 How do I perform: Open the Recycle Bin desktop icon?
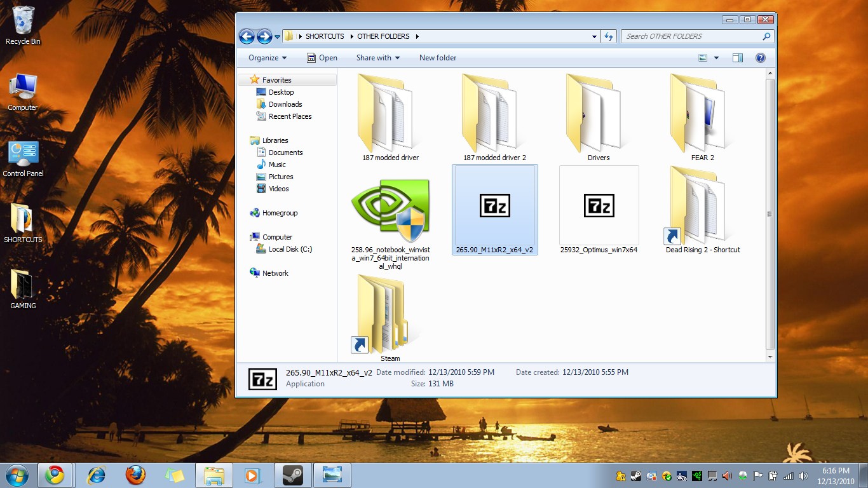[23, 25]
